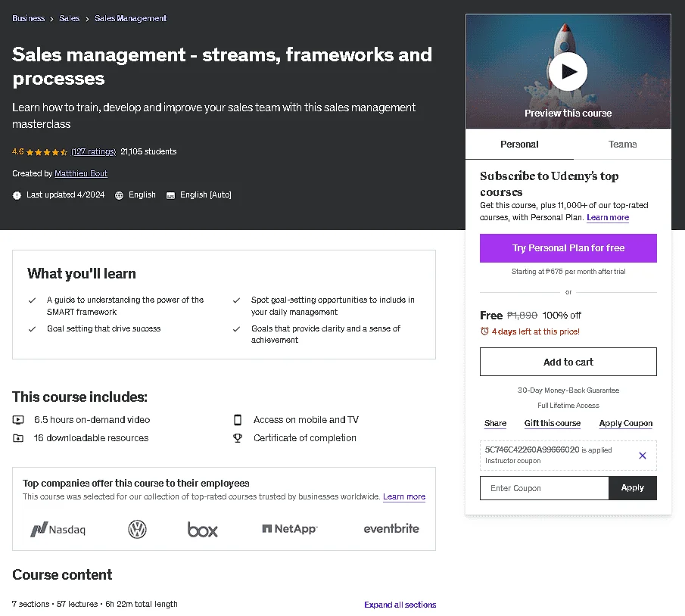Screen dimensions: 685x616
Task: Click the Nasdaq logo
Action: pos(58,530)
